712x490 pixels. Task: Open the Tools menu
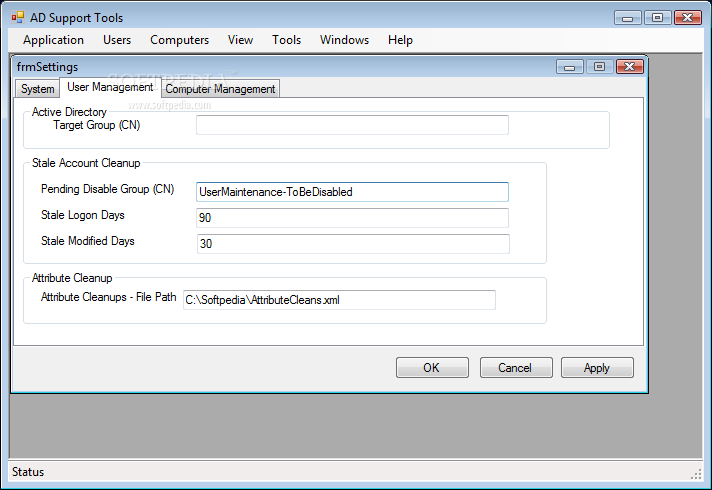[286, 40]
